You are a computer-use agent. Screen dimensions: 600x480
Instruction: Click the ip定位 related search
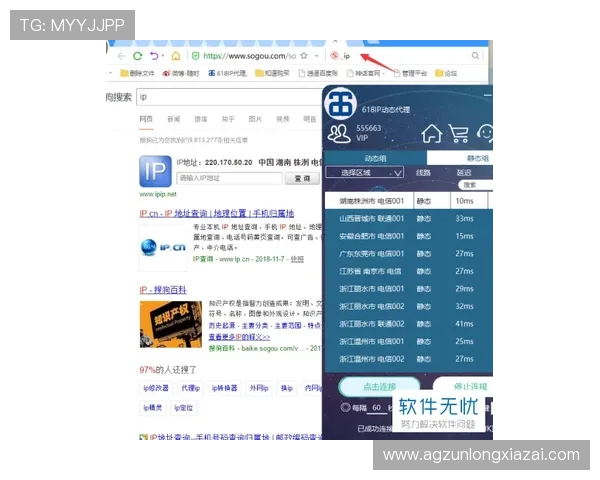click(x=184, y=408)
